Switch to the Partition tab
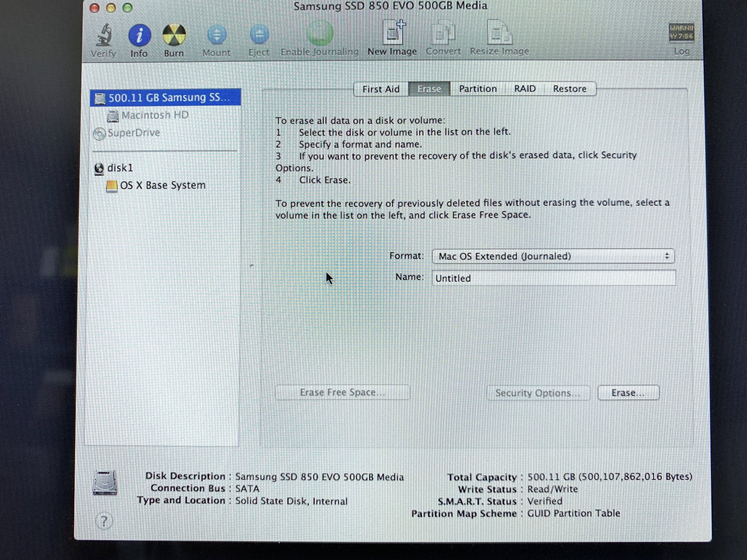 tap(478, 89)
